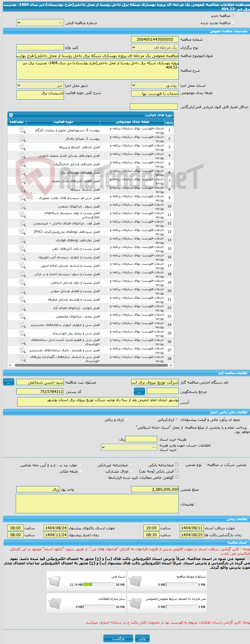Click the view magnifier icon in row 28
The width and height of the screenshot is (250, 644).
tap(22, 359)
